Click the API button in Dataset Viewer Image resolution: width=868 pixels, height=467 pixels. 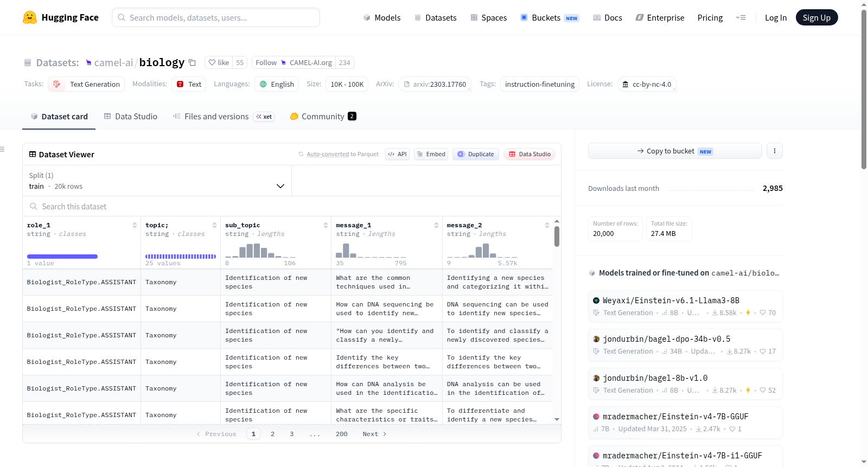pyautogui.click(x=397, y=154)
